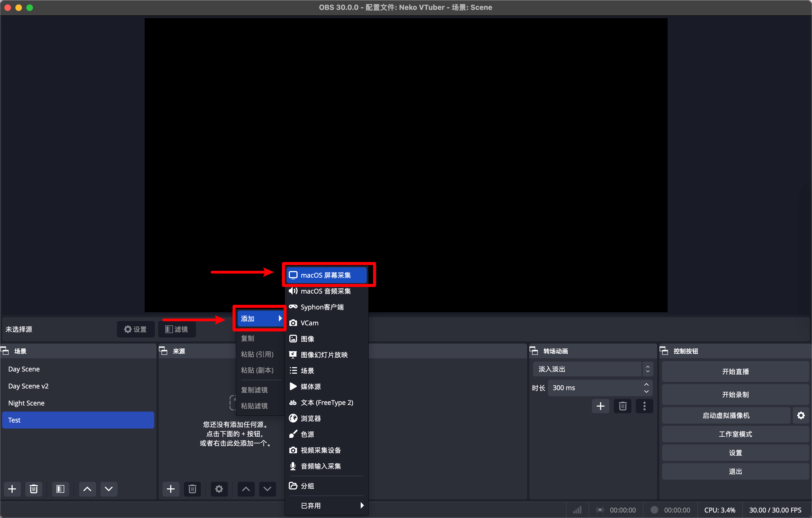Move scene up with arrow button

click(x=87, y=489)
